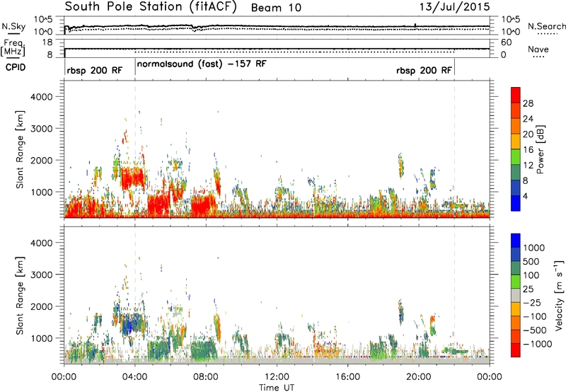Select the first 'rbsp 200 RF' label at 00:00
The image size is (566, 392).
pos(94,70)
